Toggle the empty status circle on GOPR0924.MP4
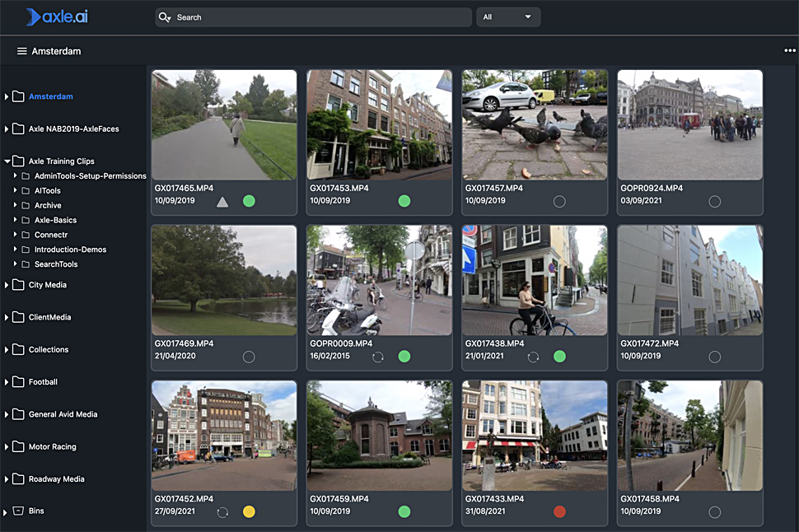The width and height of the screenshot is (799, 532). (715, 202)
